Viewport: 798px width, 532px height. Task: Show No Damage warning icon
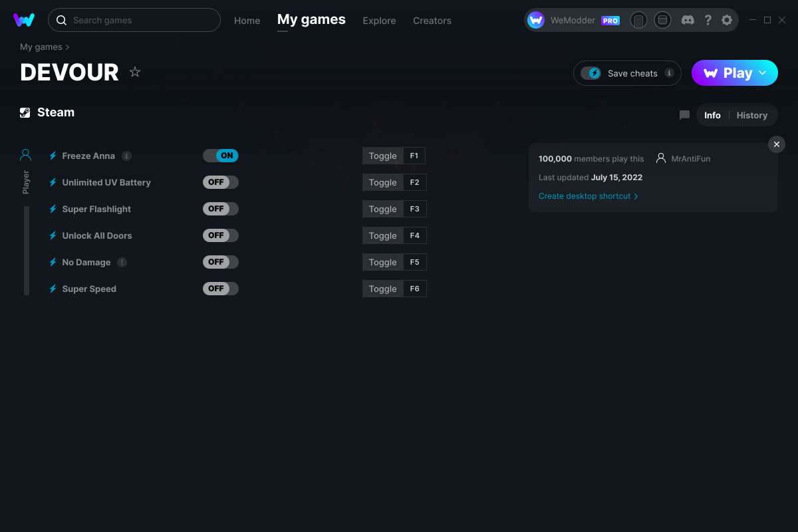(x=122, y=262)
